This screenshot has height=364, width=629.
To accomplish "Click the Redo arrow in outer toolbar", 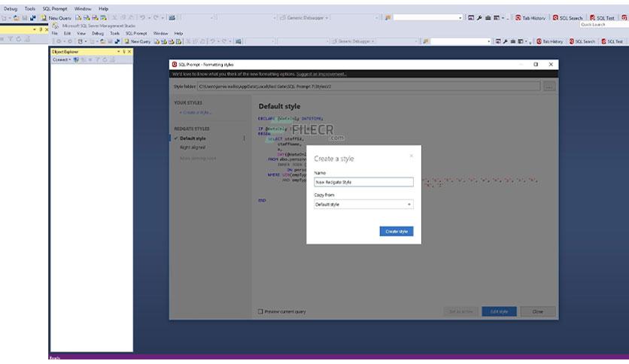I will coord(156,17).
